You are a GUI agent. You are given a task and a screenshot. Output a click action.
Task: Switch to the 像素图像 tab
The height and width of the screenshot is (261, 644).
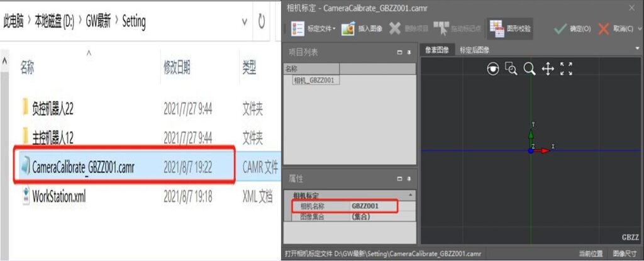point(437,50)
